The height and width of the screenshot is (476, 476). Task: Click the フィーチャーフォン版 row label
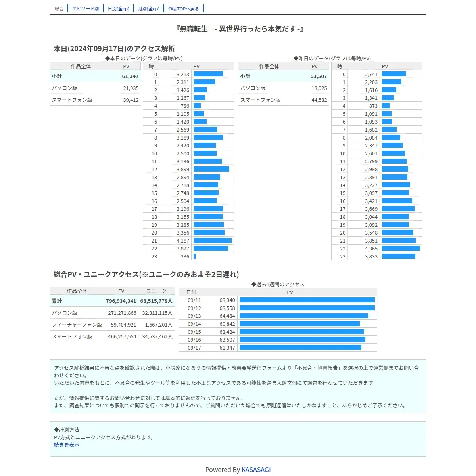(x=77, y=325)
